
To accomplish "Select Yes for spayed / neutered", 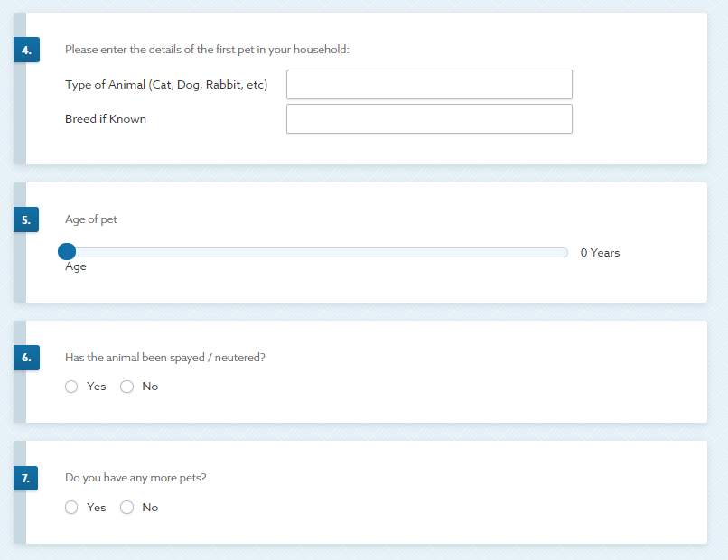I will (x=72, y=387).
